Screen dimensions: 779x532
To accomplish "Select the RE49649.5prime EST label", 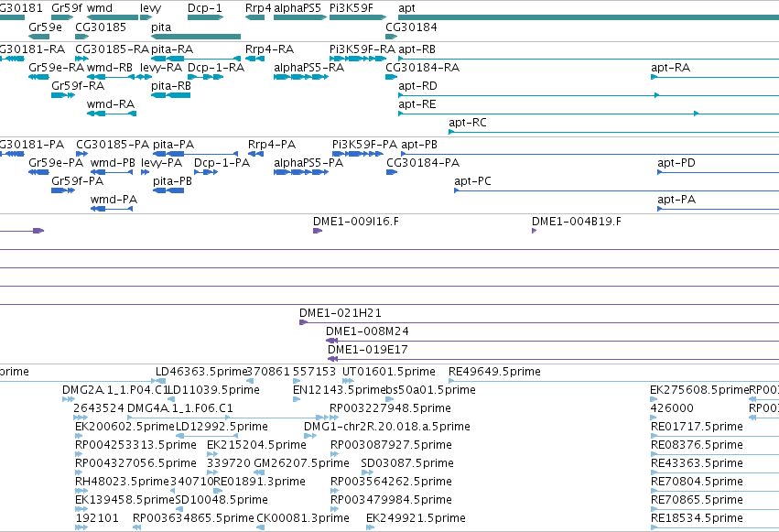I will [494, 372].
